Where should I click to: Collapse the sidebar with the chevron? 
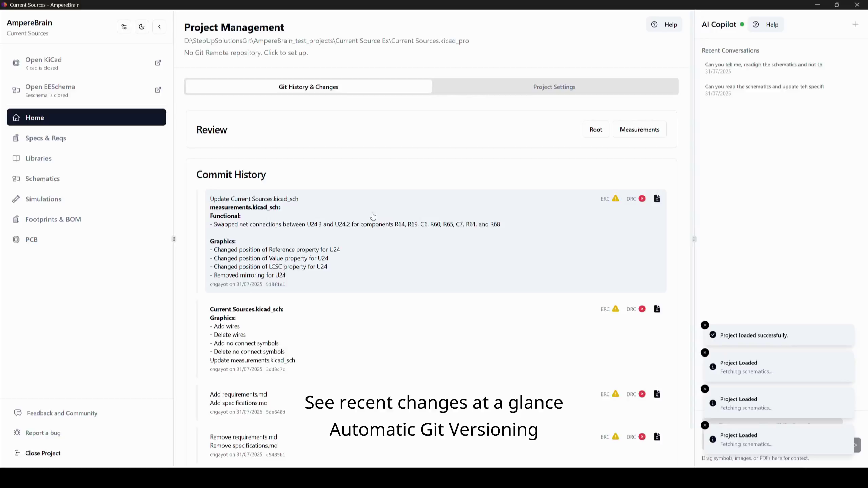(x=159, y=27)
